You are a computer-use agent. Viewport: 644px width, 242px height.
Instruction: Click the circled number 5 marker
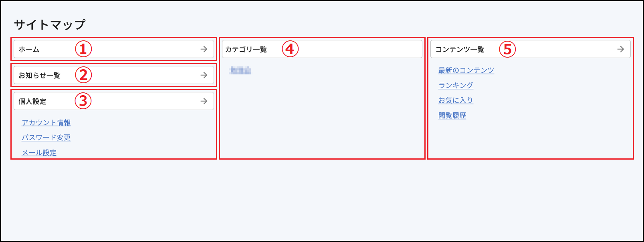click(507, 49)
